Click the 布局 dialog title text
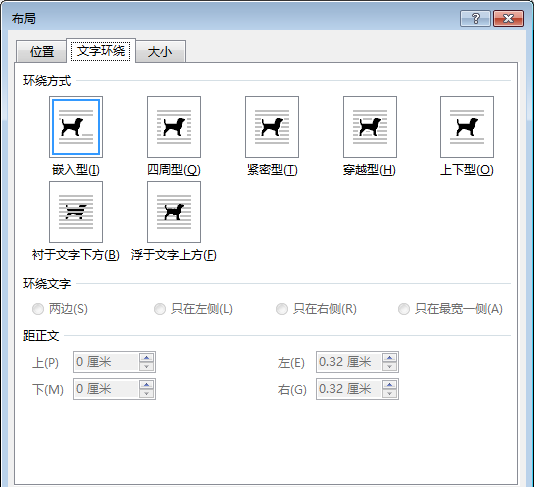 [24, 18]
